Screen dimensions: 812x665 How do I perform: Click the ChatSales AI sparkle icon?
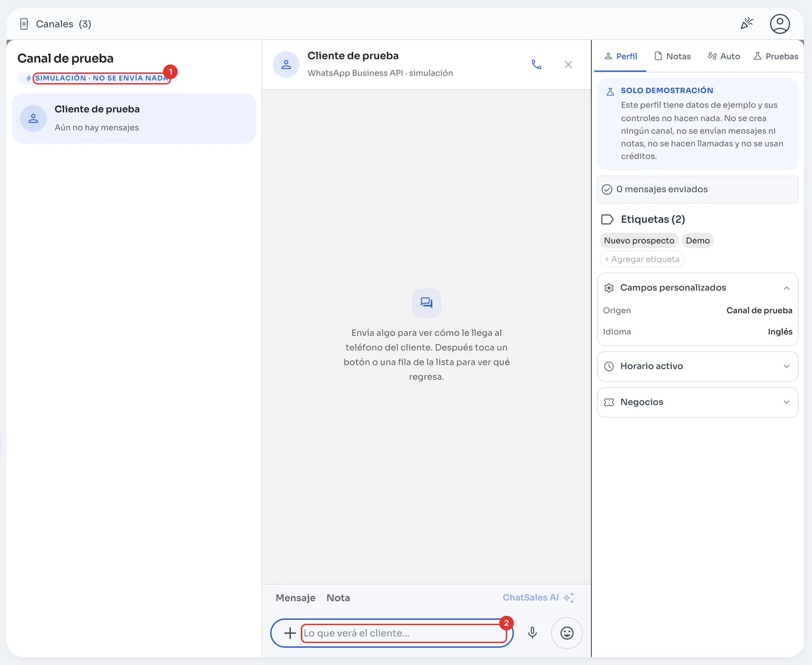coord(569,598)
